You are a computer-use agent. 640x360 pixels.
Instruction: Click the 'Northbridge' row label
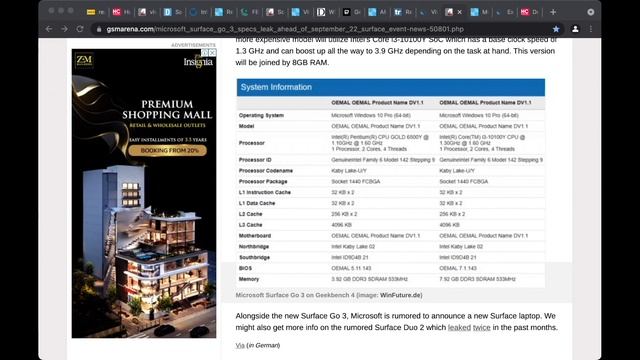pos(254,247)
